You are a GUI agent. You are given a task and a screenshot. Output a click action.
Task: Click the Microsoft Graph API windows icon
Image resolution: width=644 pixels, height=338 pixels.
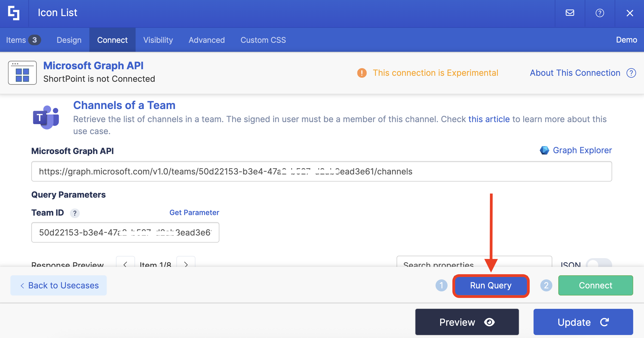(22, 73)
